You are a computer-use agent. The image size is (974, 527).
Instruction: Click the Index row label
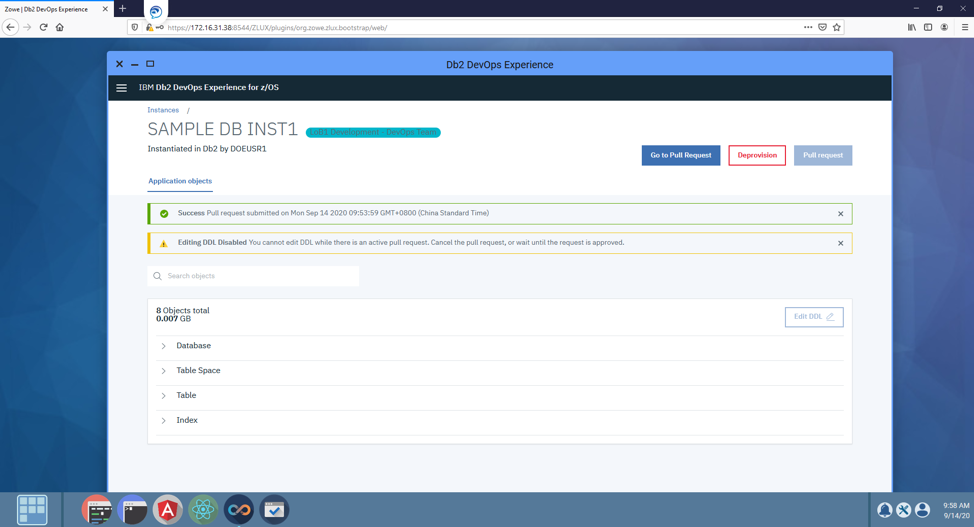[187, 420]
